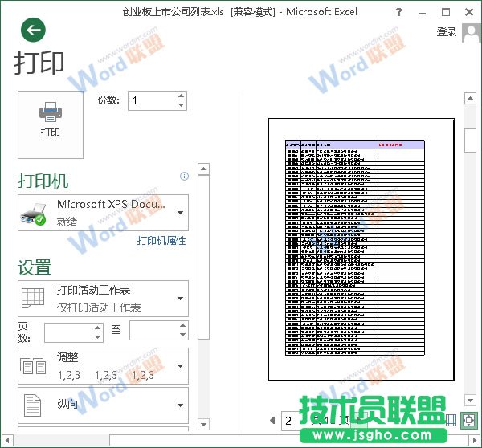482x448 pixels.
Task: Click the pages-from input field
Action: coord(68,332)
